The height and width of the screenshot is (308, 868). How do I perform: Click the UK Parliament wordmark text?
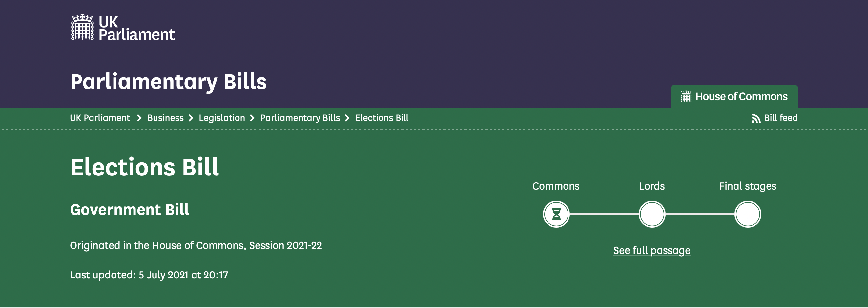pyautogui.click(x=136, y=28)
